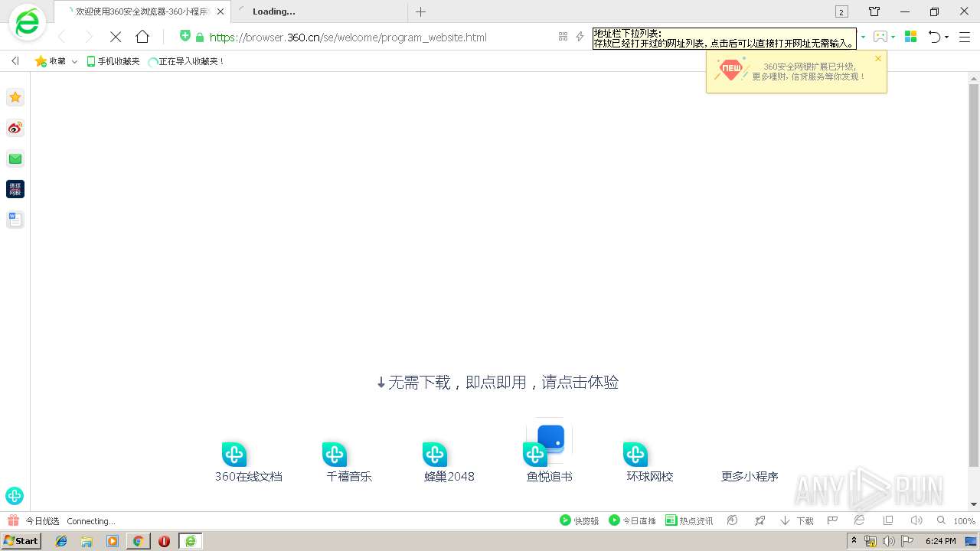This screenshot has height=551, width=980.
Task: Expand dropdown arrow next to undo icon
Action: tap(946, 37)
